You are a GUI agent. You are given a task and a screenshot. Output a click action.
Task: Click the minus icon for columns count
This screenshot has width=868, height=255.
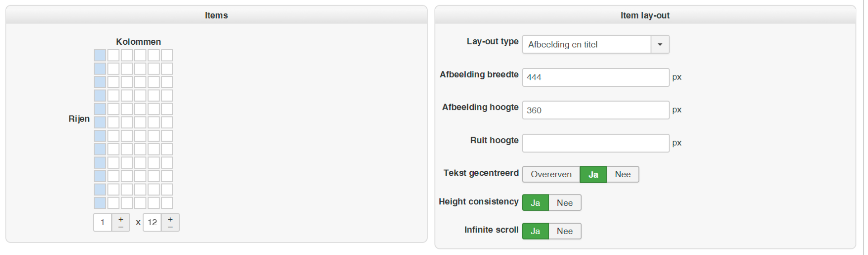[x=121, y=227]
